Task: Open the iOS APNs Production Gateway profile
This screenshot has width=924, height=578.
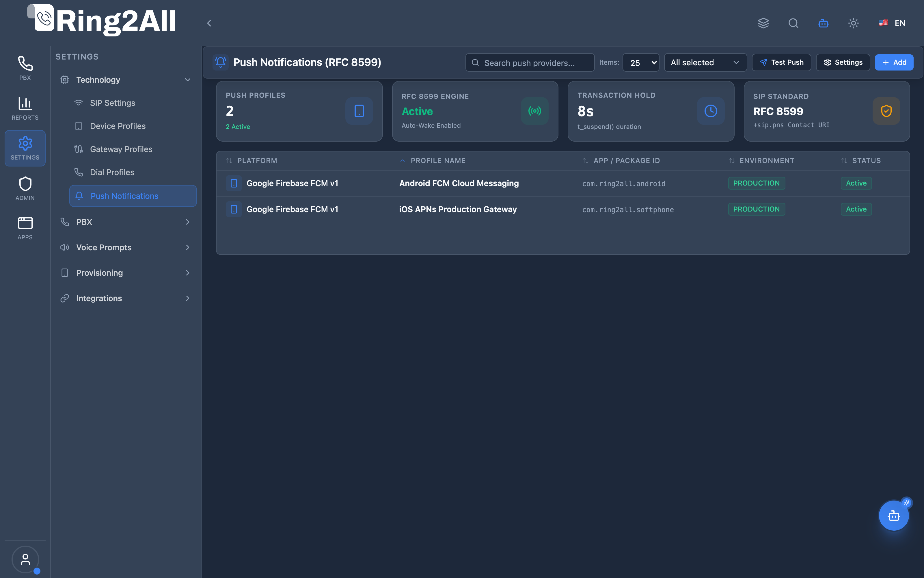Action: (563, 209)
